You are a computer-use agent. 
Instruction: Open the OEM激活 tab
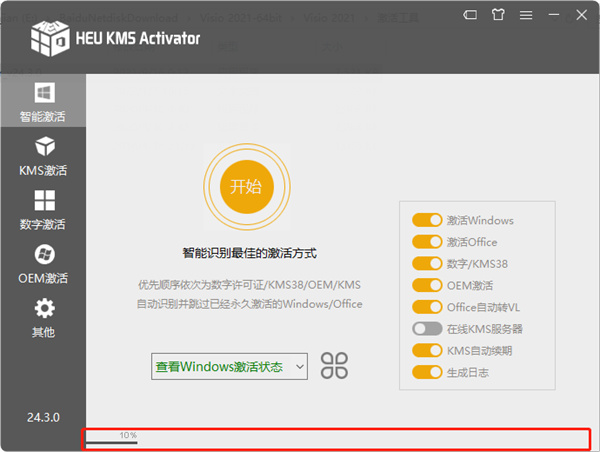[x=44, y=264]
